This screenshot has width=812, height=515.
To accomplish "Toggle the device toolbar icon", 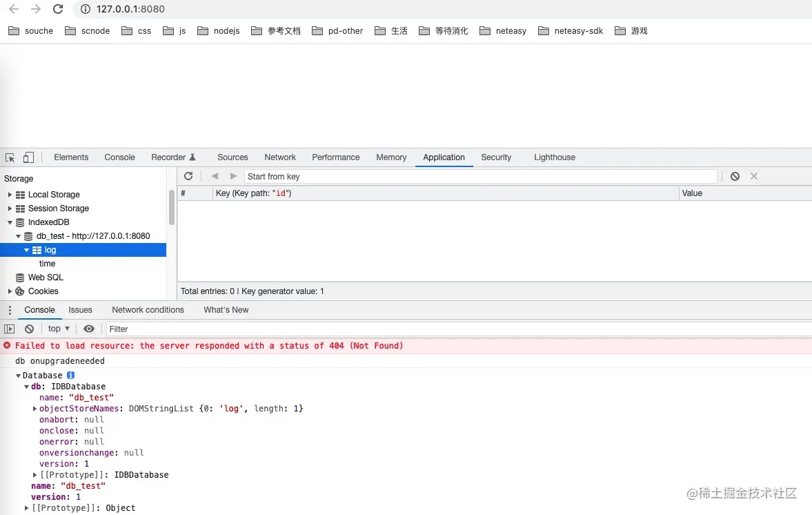I will click(x=28, y=157).
